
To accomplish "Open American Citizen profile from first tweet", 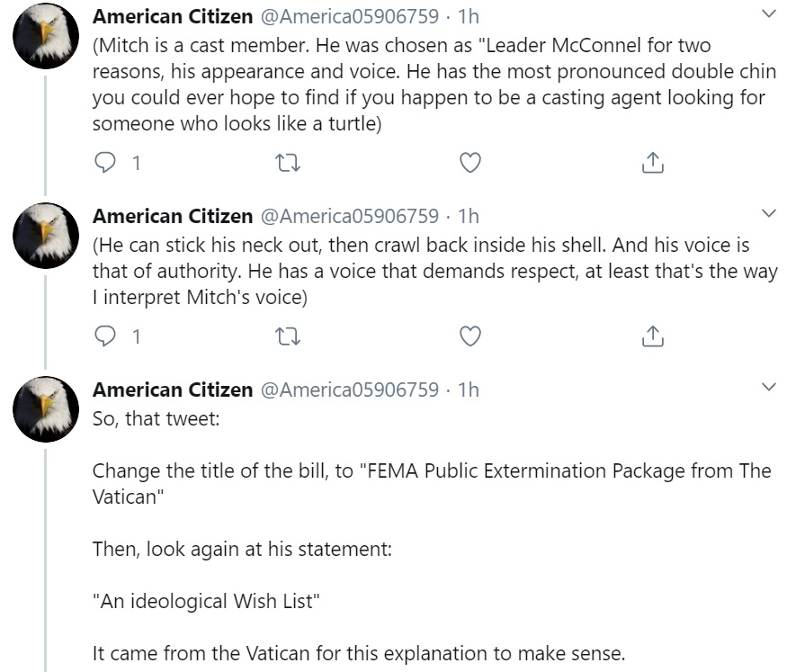I will pos(173,16).
